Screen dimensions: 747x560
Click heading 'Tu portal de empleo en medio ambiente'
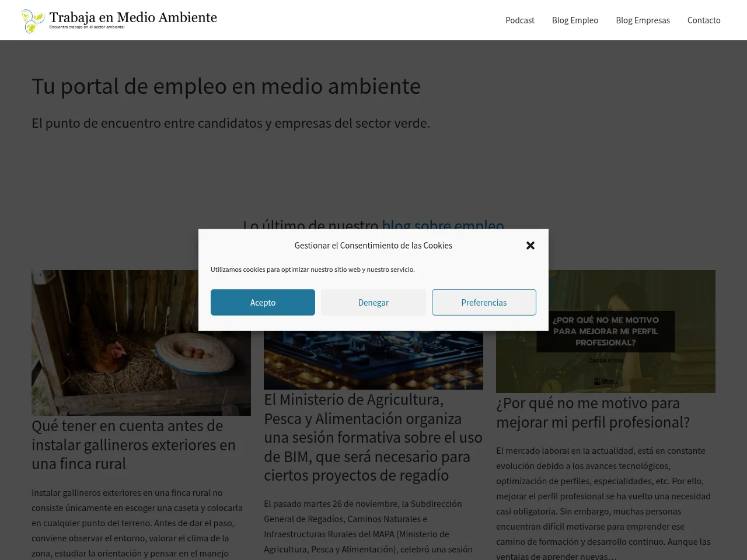[226, 86]
